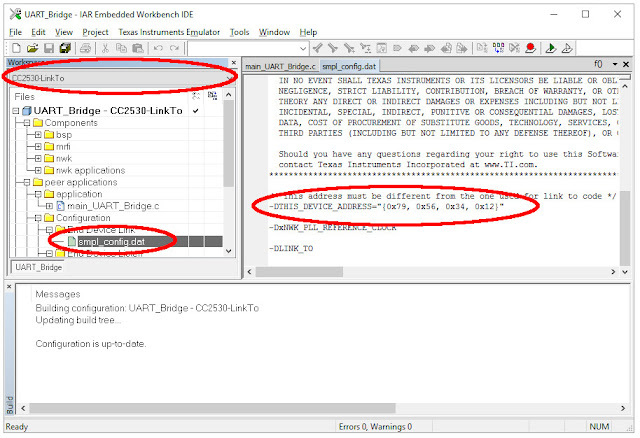Viewport: 640px width, 438px height.
Task: Switch to smpl_config.dat editor tab
Action: [x=349, y=66]
